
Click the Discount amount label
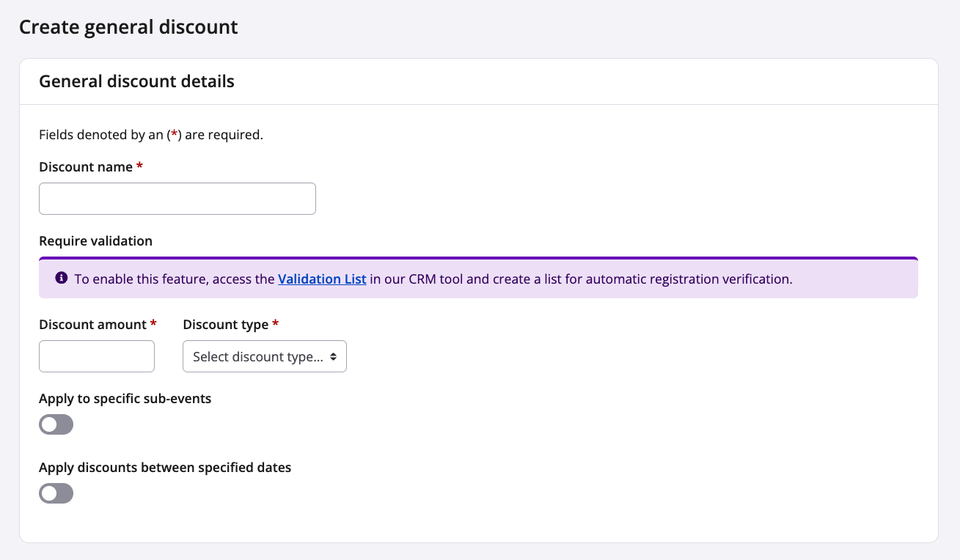pos(92,325)
